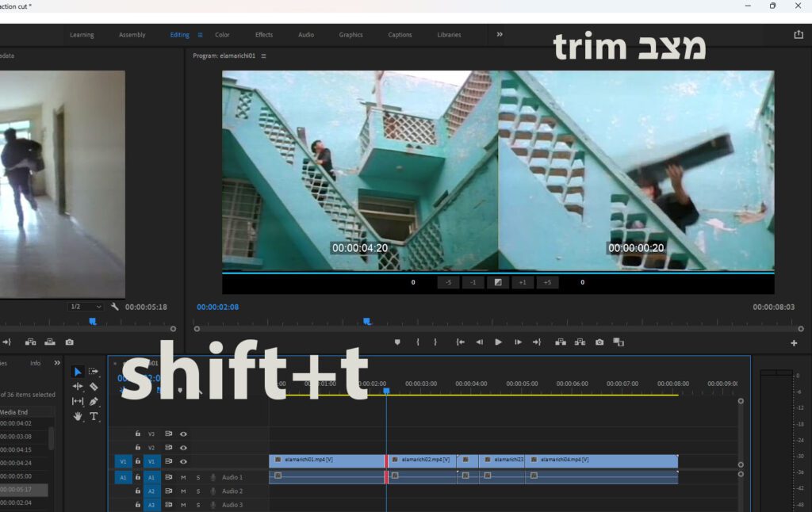Select the Hand tool
Viewport: 812px width, 512px height.
pyautogui.click(x=78, y=416)
